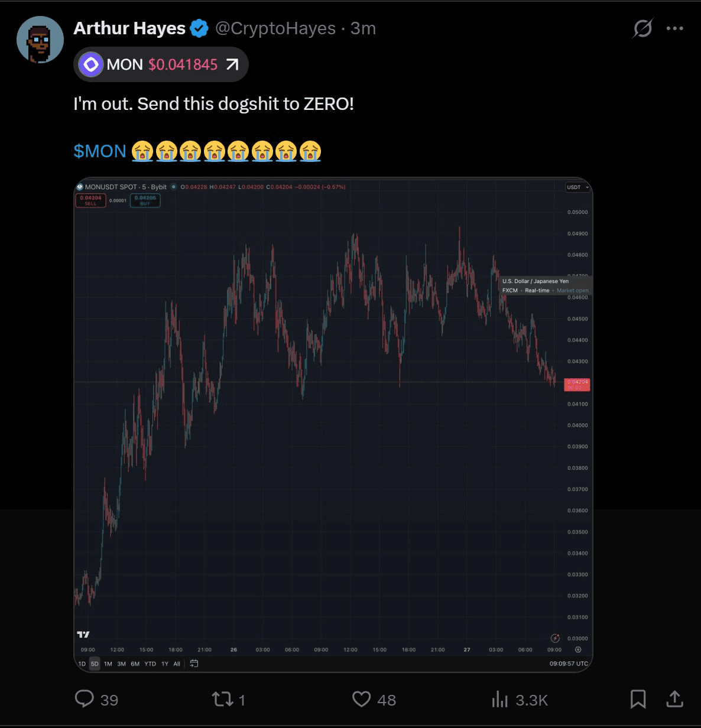
Task: Click the $MON cashtag link
Action: (99, 151)
